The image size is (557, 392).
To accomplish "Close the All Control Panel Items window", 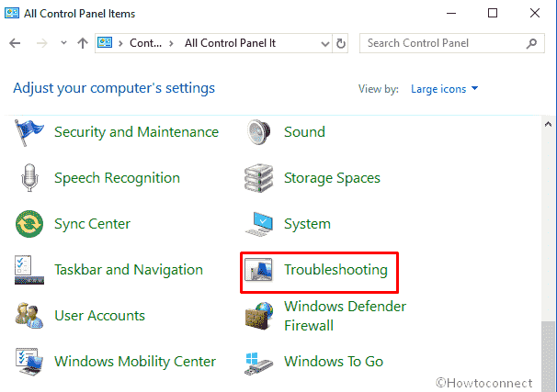I will click(x=535, y=13).
